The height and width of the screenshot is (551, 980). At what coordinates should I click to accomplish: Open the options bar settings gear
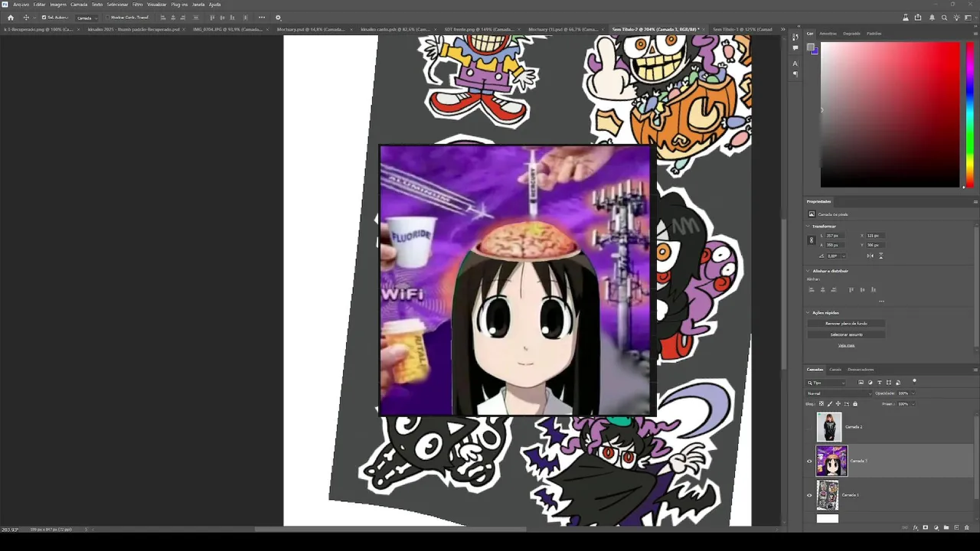[278, 18]
